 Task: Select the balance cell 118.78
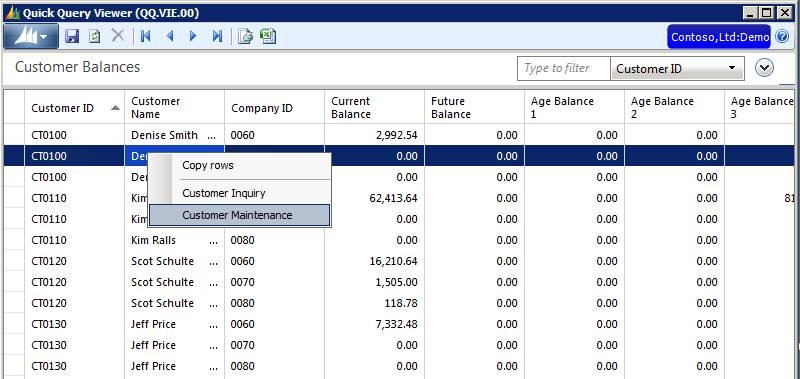(x=374, y=303)
